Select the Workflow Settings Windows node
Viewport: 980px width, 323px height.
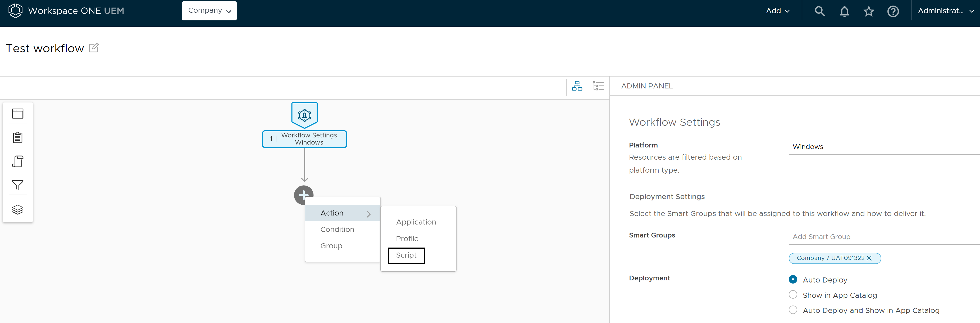(304, 139)
